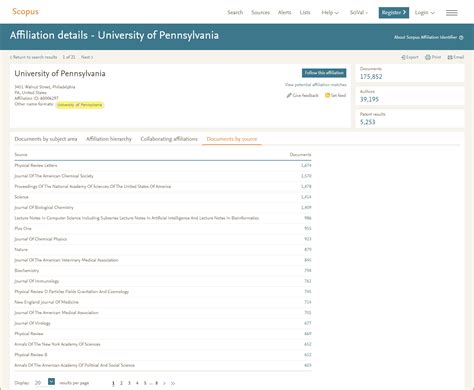This screenshot has width=474, height=390.
Task: Click Return to search results link
Action: [33, 57]
